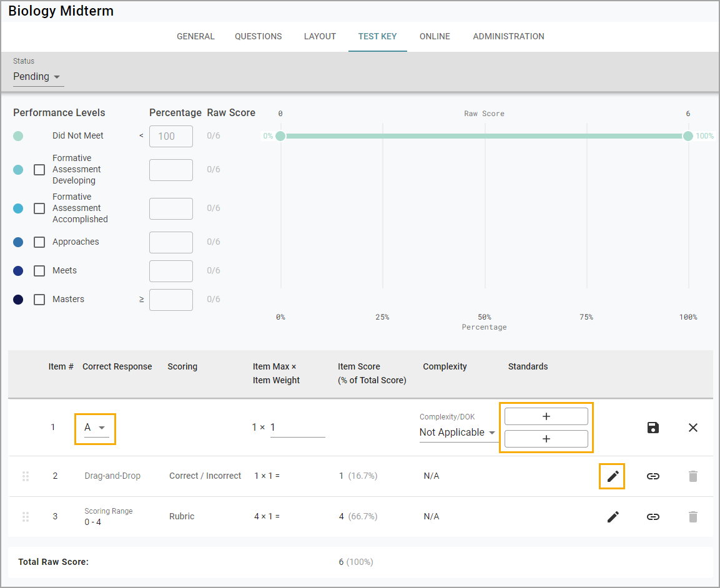Select the Approaches color dot
Image resolution: width=720 pixels, height=588 pixels.
18,242
